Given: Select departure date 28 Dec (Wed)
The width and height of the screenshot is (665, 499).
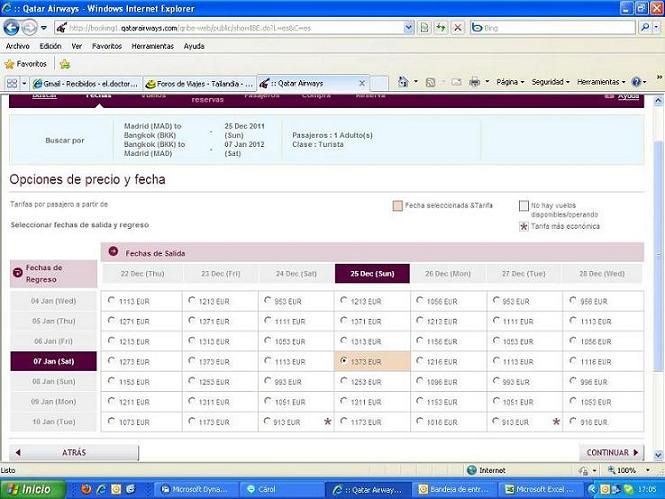Looking at the screenshot, I should pyautogui.click(x=602, y=274).
